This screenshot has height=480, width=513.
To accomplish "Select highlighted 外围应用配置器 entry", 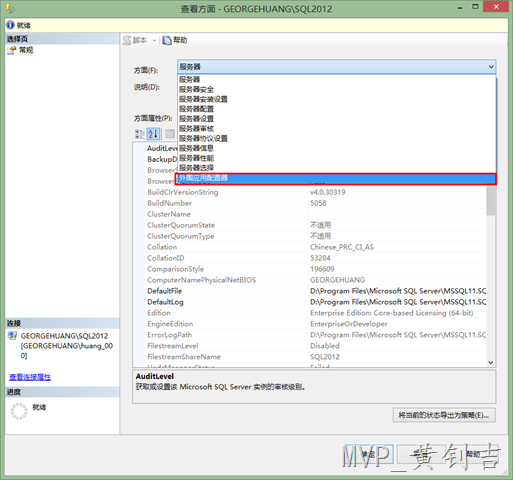I will 336,179.
